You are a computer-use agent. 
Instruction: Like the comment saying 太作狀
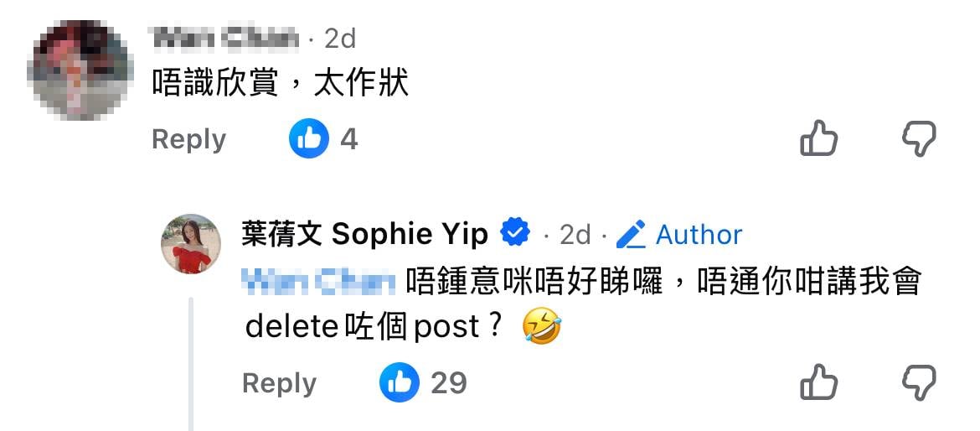[818, 138]
